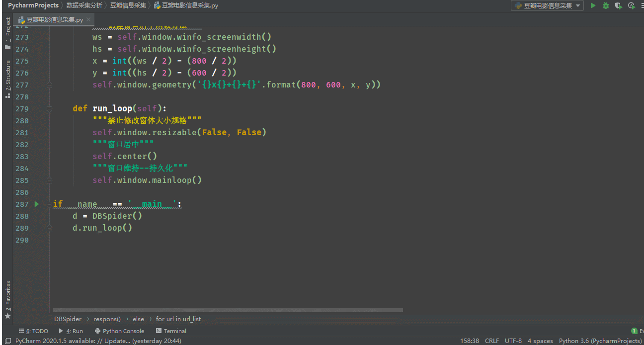The width and height of the screenshot is (644, 345).
Task: Click the Structure icon in left stripe
Action: [x=8, y=95]
